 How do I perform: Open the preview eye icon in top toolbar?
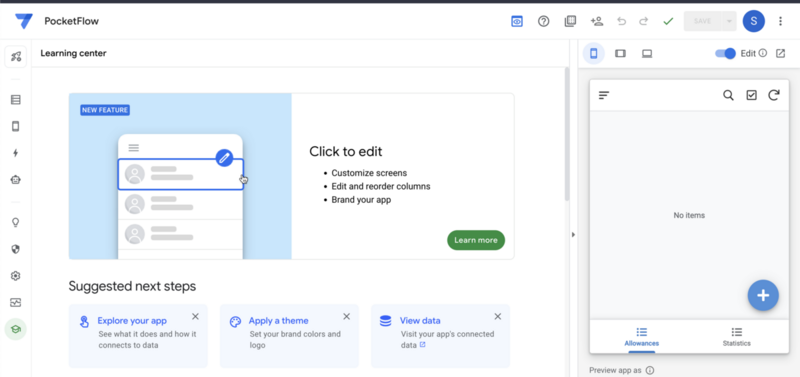point(517,21)
